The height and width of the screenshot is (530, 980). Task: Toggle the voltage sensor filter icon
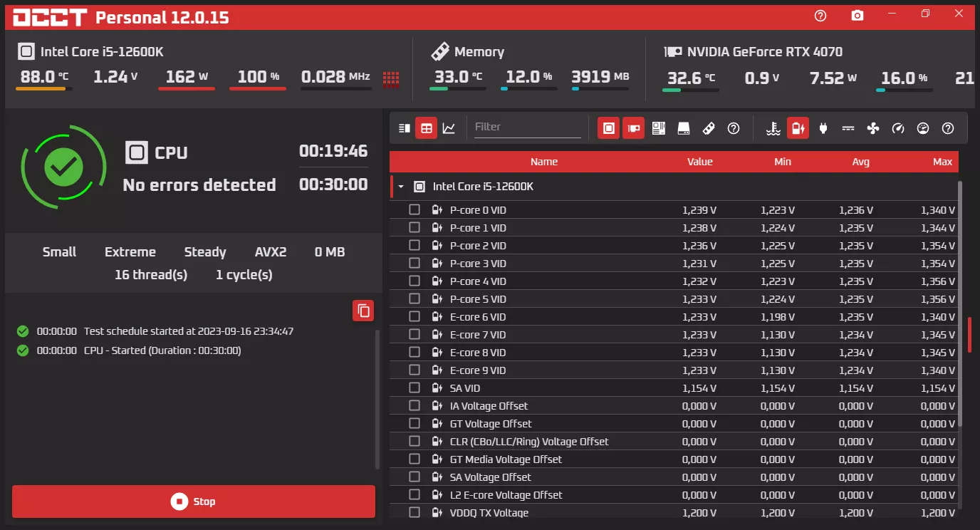pos(798,128)
